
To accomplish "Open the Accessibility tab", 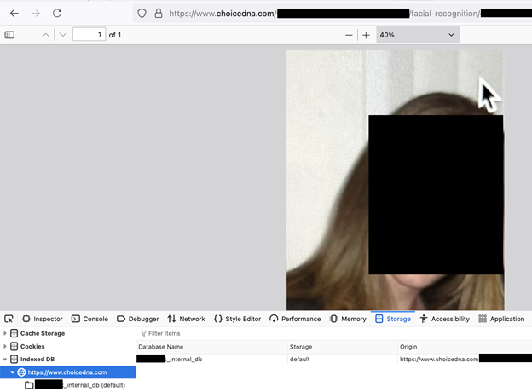I will click(444, 319).
